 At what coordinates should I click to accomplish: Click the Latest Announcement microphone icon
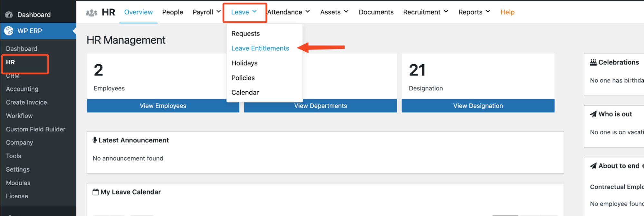pyautogui.click(x=95, y=140)
